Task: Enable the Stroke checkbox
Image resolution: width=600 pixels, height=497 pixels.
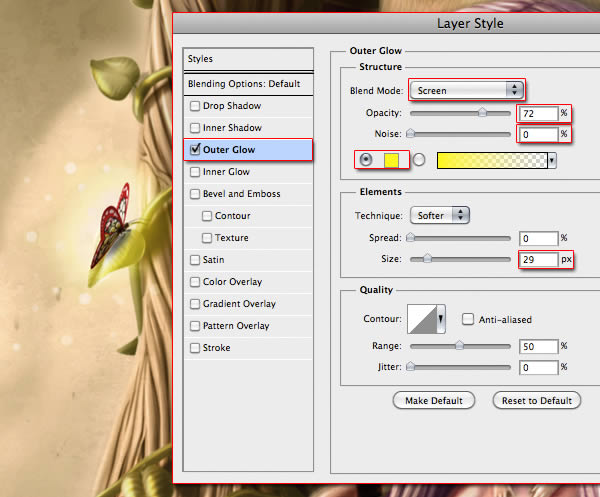Action: [x=195, y=348]
